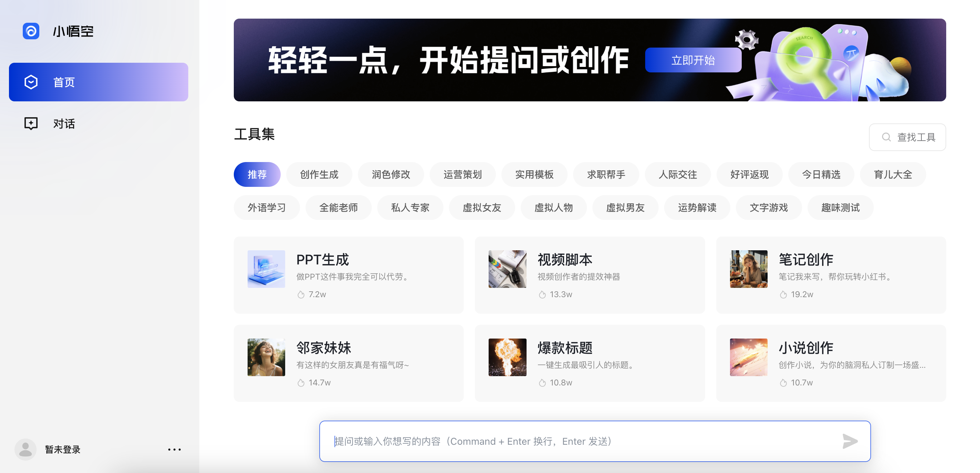Image resolution: width=980 pixels, height=473 pixels.
Task: Open the 笔记创作 tool card
Action: (x=830, y=275)
